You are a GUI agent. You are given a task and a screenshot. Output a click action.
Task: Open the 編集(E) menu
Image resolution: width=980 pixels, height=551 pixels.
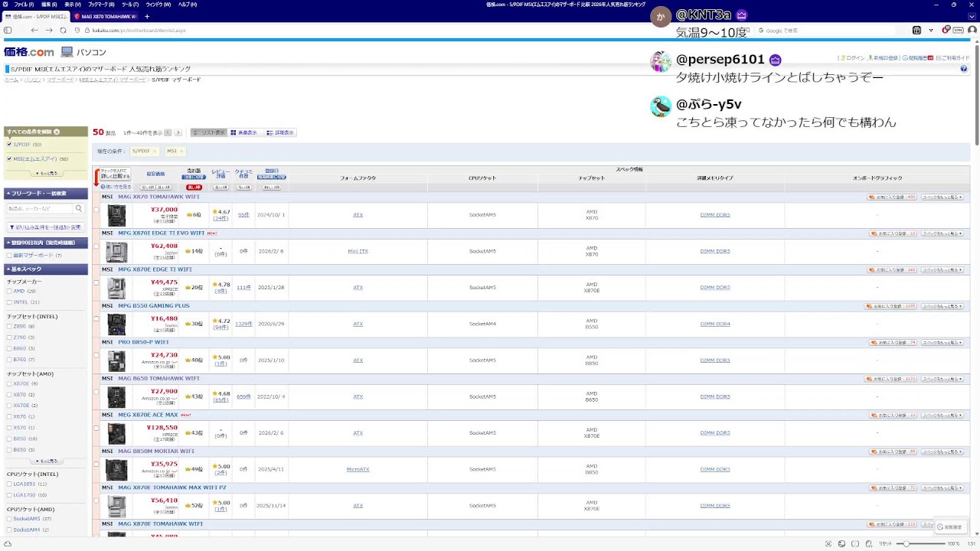[x=49, y=4]
